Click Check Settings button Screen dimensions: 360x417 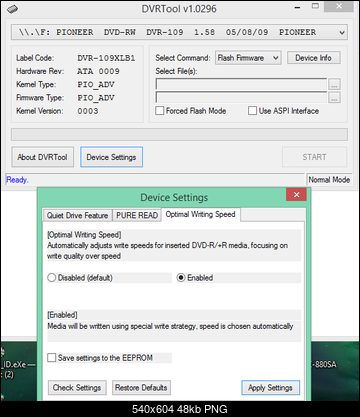pyautogui.click(x=77, y=388)
